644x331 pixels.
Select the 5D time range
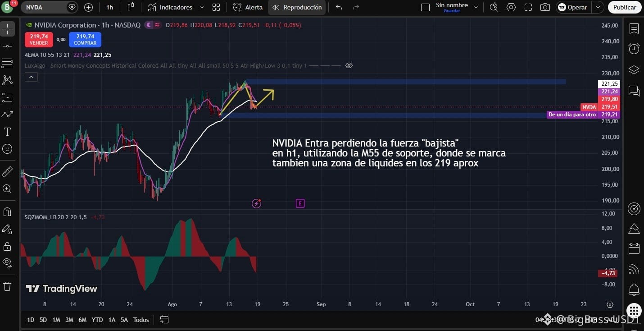point(43,320)
